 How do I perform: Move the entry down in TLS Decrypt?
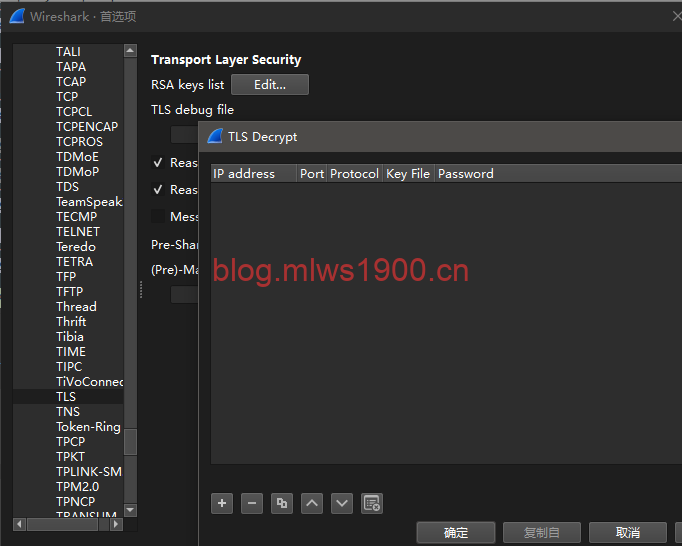[x=342, y=503]
